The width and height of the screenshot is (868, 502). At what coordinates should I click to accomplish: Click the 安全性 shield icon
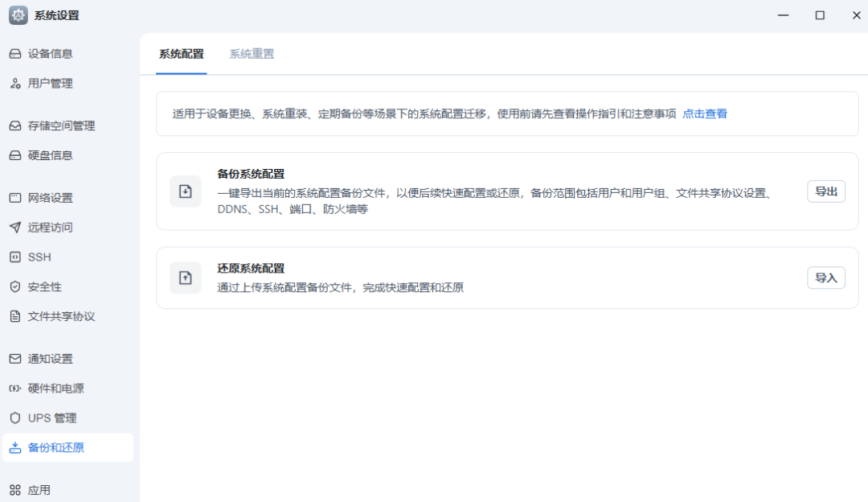[x=14, y=287]
